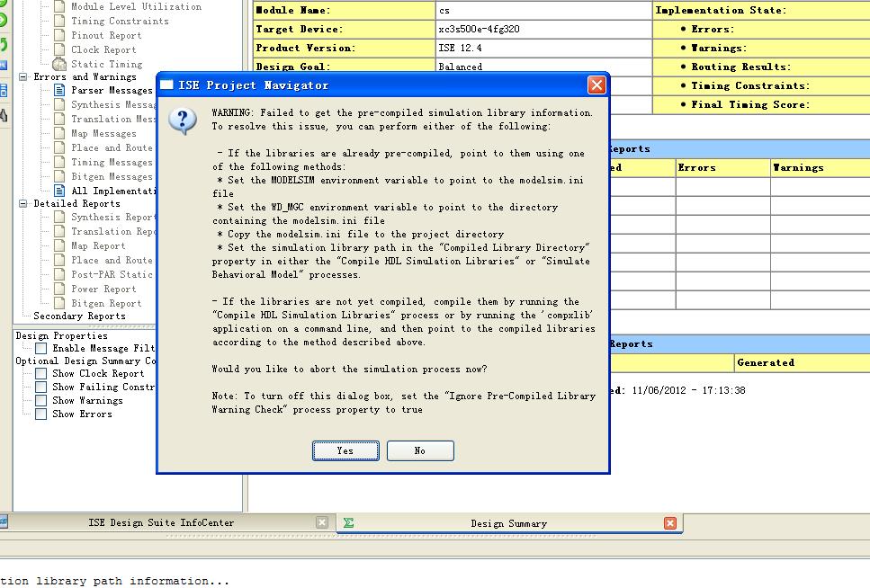The image size is (870, 588).
Task: Click the Errors link under Implementation State
Action: pyautogui.click(x=713, y=29)
